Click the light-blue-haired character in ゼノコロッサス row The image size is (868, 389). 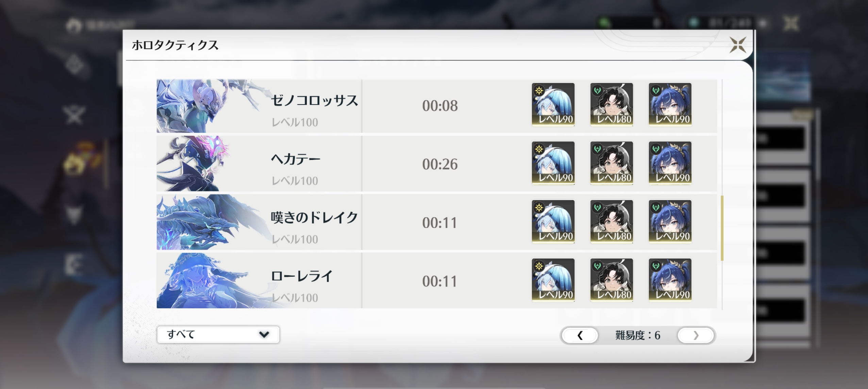553,104
